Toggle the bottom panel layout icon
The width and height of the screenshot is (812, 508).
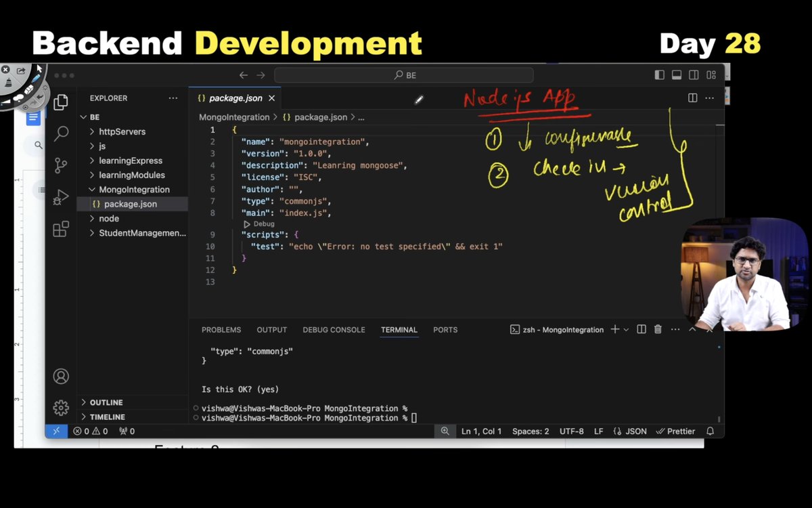click(677, 75)
